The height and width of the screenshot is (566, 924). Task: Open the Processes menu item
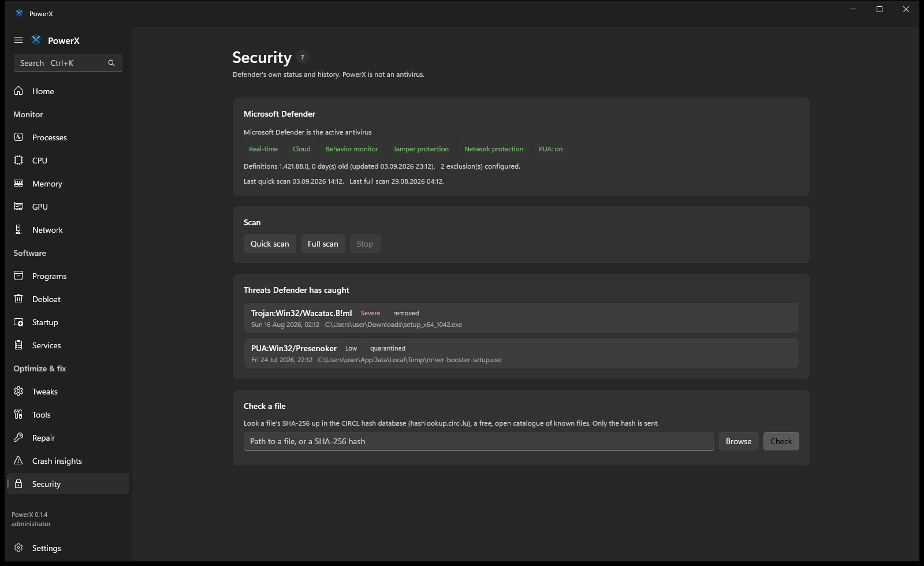pos(68,137)
